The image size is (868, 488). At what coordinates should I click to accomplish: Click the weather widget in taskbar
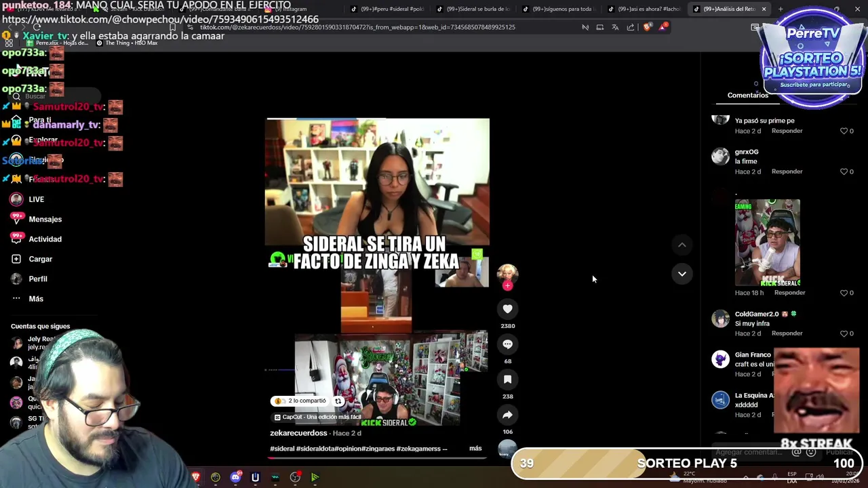tap(698, 477)
